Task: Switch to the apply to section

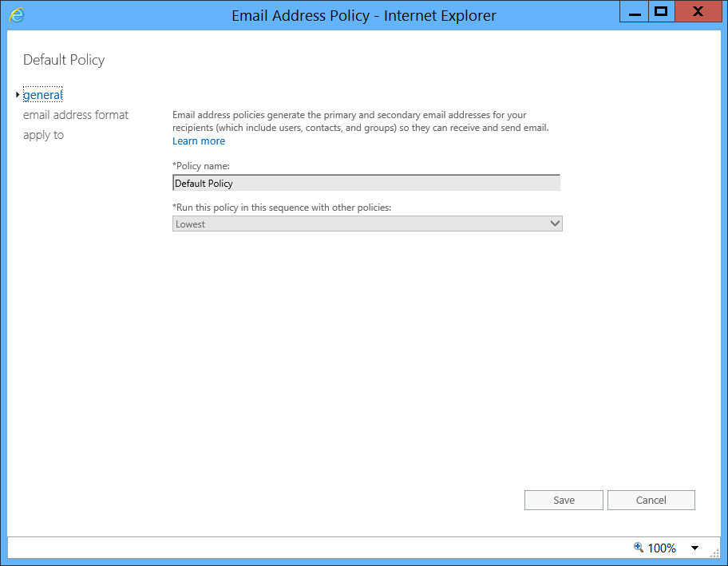Action: point(44,135)
